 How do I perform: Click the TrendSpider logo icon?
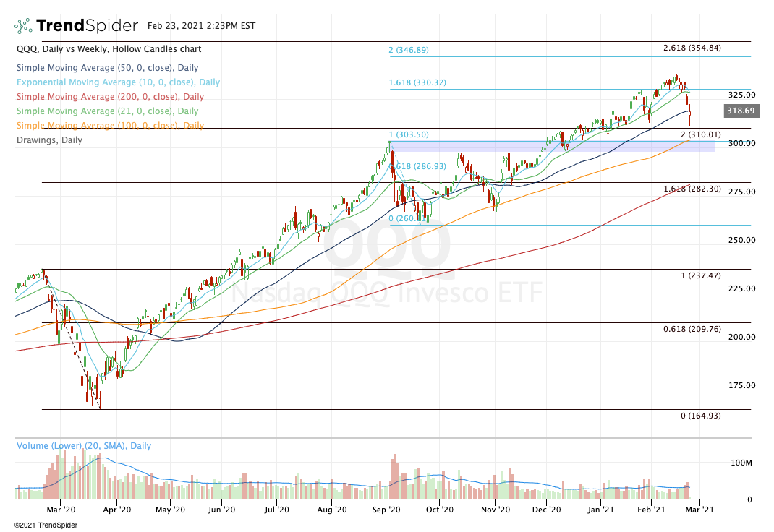[23, 25]
